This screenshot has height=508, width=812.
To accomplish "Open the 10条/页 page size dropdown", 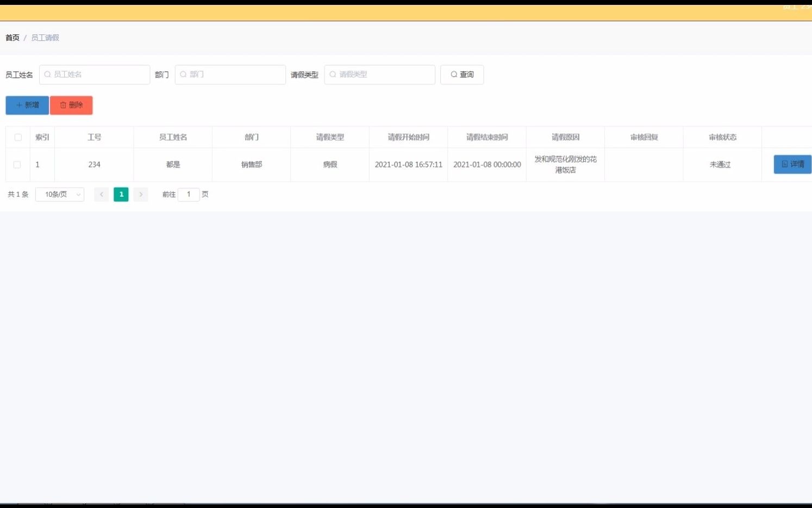I will [60, 194].
